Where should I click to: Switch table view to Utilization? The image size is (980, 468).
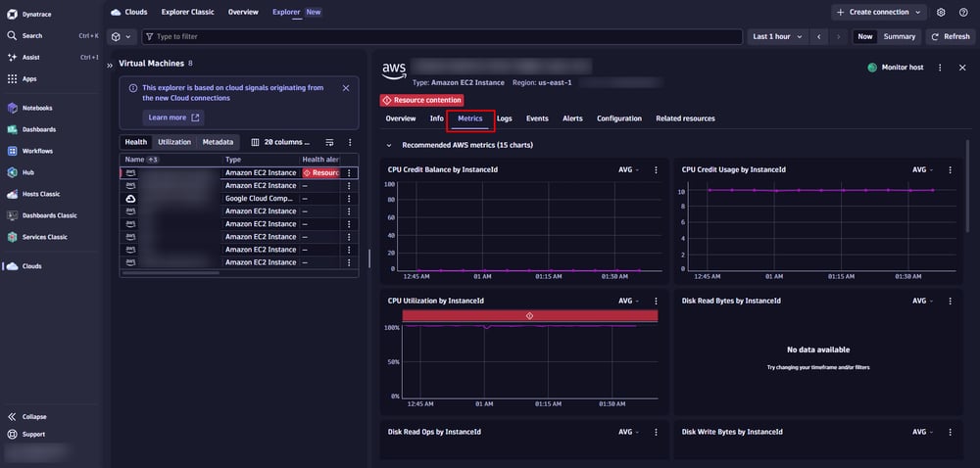coord(174,142)
